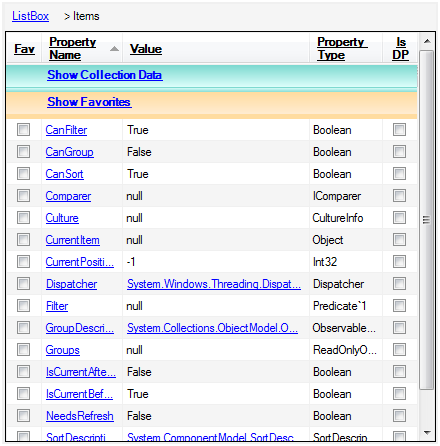440x446 pixels.
Task: Click the scrollbar up arrow
Action: (427, 41)
